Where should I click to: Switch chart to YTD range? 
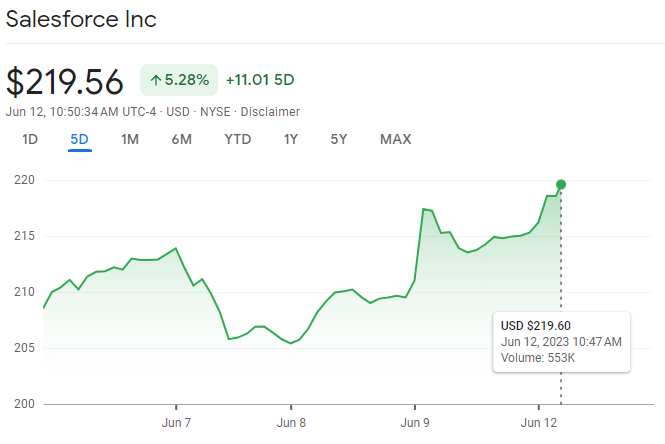(237, 139)
